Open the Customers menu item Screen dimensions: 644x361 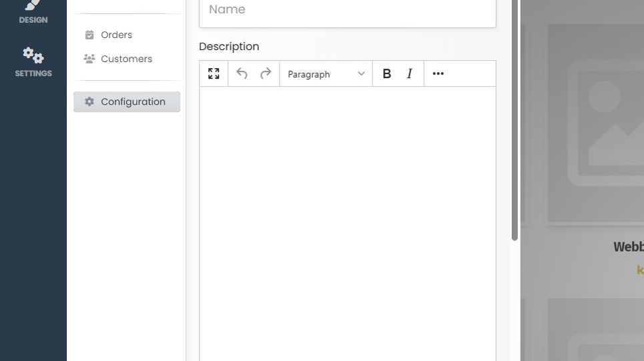coord(126,59)
